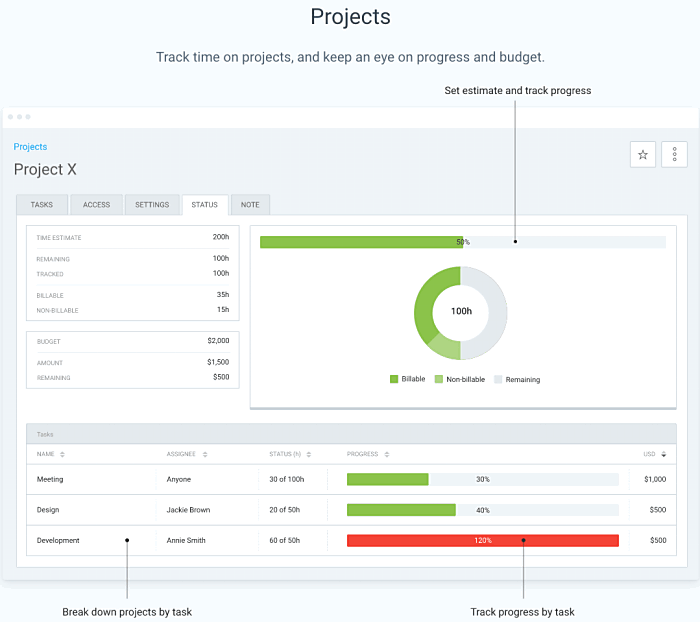The image size is (700, 622).
Task: Sort tasks by Progress column arrows
Action: click(x=387, y=454)
